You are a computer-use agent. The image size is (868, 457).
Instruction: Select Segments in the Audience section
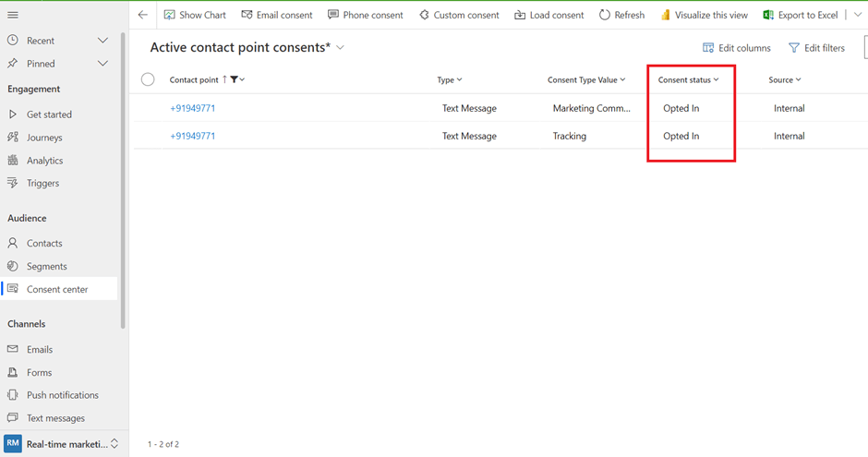[46, 266]
